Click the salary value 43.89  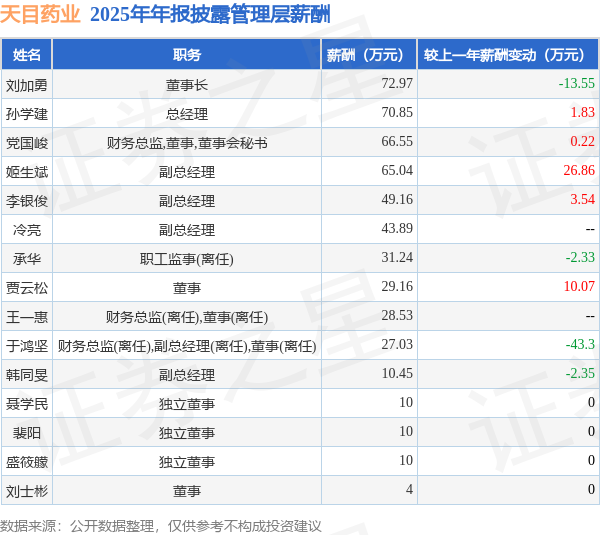click(x=397, y=228)
